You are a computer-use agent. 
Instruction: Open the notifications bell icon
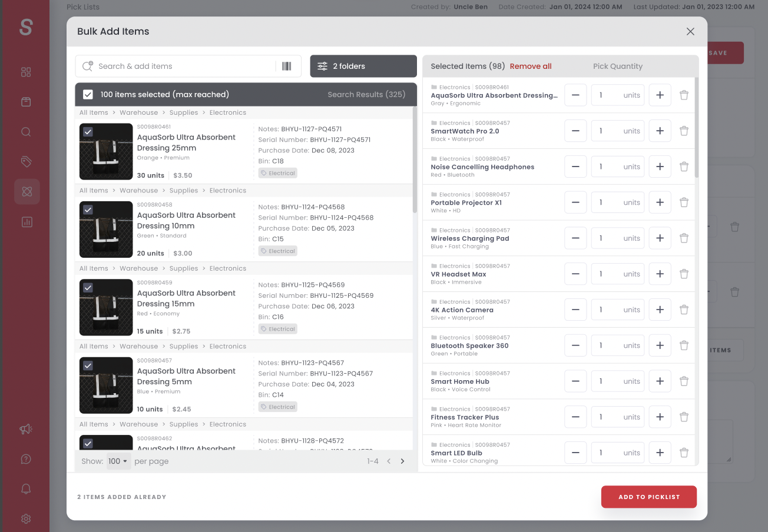tap(25, 488)
